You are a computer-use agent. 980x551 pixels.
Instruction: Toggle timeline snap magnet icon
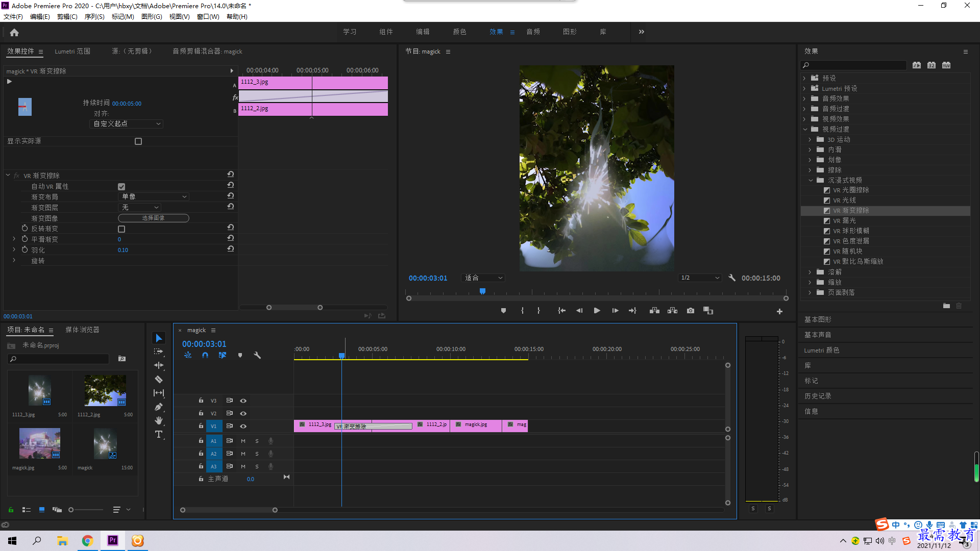tap(205, 355)
